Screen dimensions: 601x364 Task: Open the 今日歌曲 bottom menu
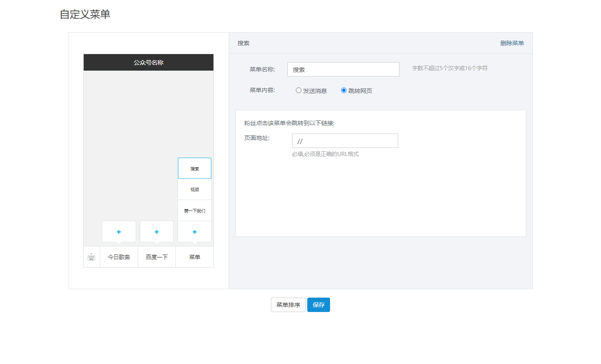tap(119, 257)
